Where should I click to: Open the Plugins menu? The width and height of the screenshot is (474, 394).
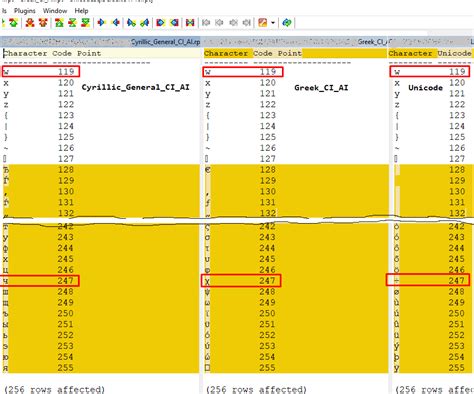pyautogui.click(x=25, y=11)
